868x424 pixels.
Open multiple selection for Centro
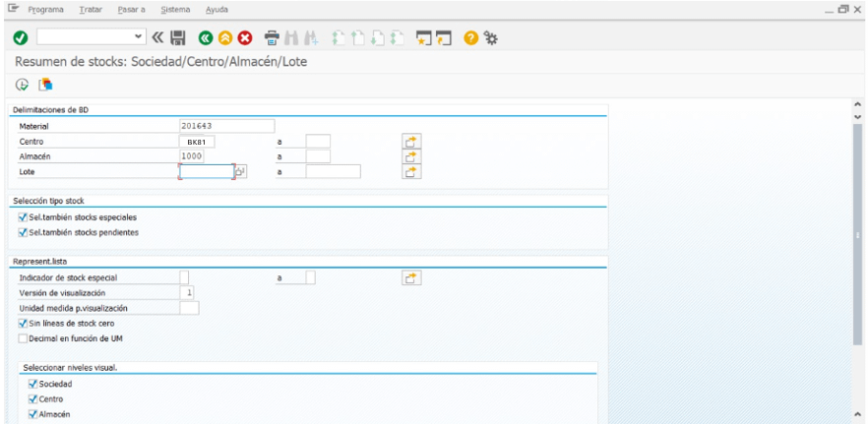click(411, 142)
